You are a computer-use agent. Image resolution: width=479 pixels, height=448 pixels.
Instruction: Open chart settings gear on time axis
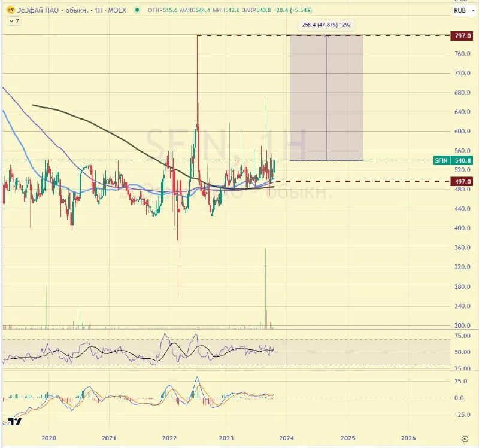[x=465, y=439]
